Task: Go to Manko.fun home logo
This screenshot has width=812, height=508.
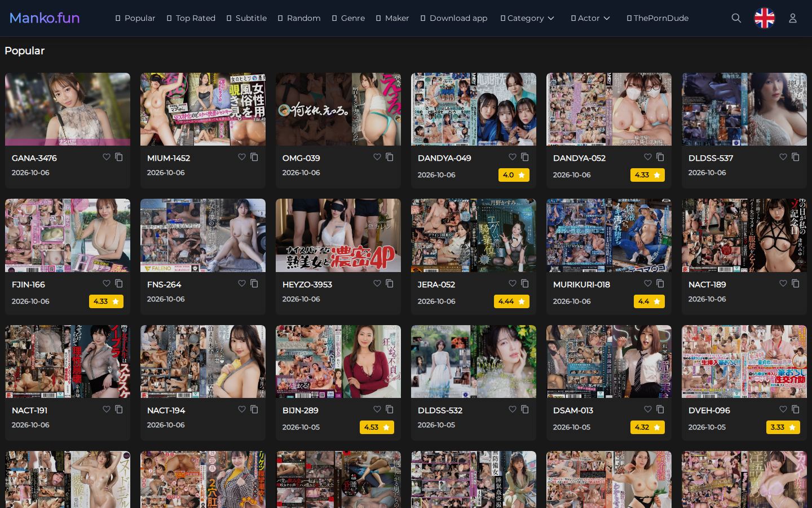Action: pos(45,18)
